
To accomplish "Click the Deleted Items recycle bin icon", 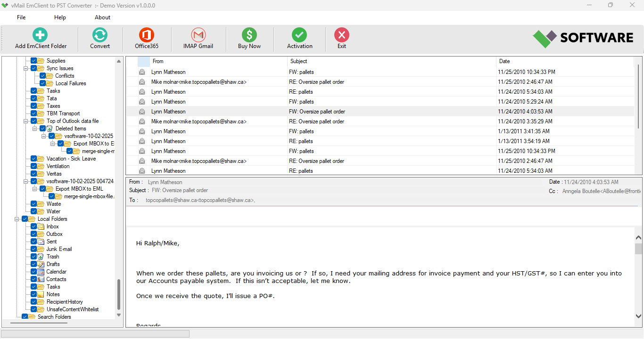I will click(50, 129).
